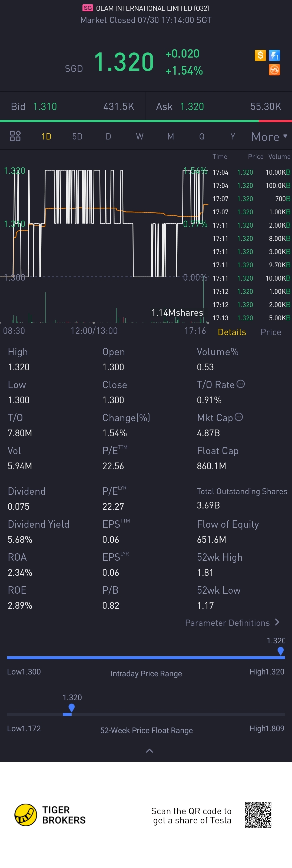The image size is (292, 868).
Task: Tap the Tiger Brokers logo
Action: click(x=50, y=815)
